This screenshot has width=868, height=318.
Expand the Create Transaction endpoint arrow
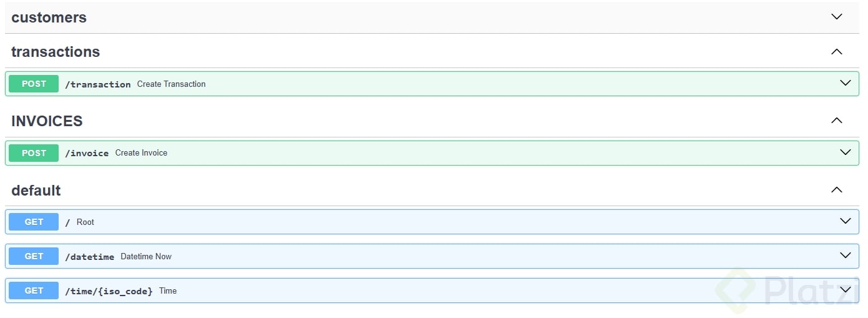pyautogui.click(x=846, y=83)
